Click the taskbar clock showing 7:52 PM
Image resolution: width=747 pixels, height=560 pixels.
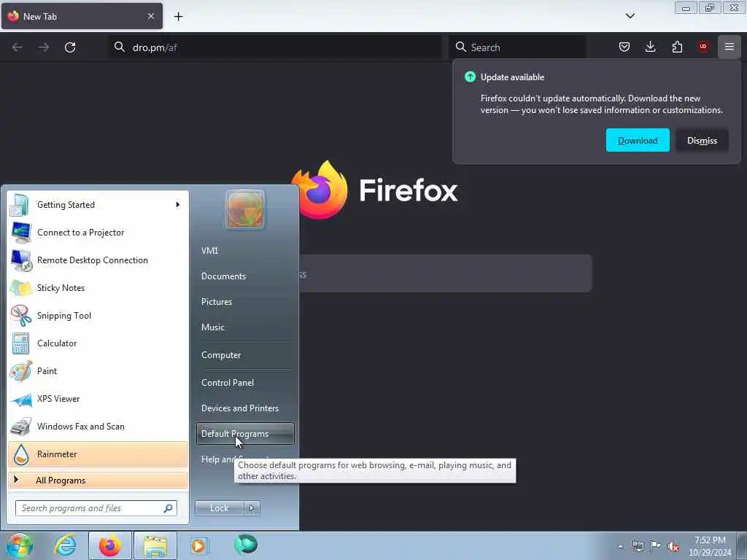pos(710,546)
